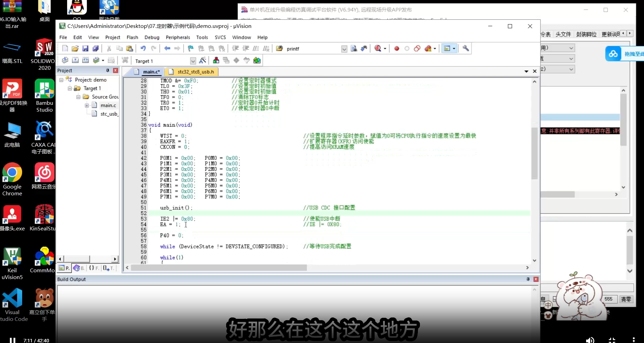Start a debug session with the magnifier-d icon
The image size is (644, 343).
(x=378, y=49)
